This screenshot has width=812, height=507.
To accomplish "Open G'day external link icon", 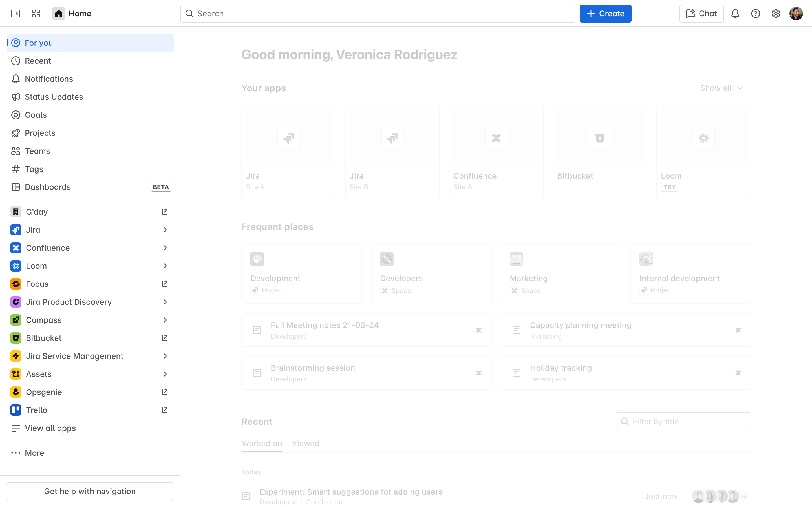I will tap(164, 212).
